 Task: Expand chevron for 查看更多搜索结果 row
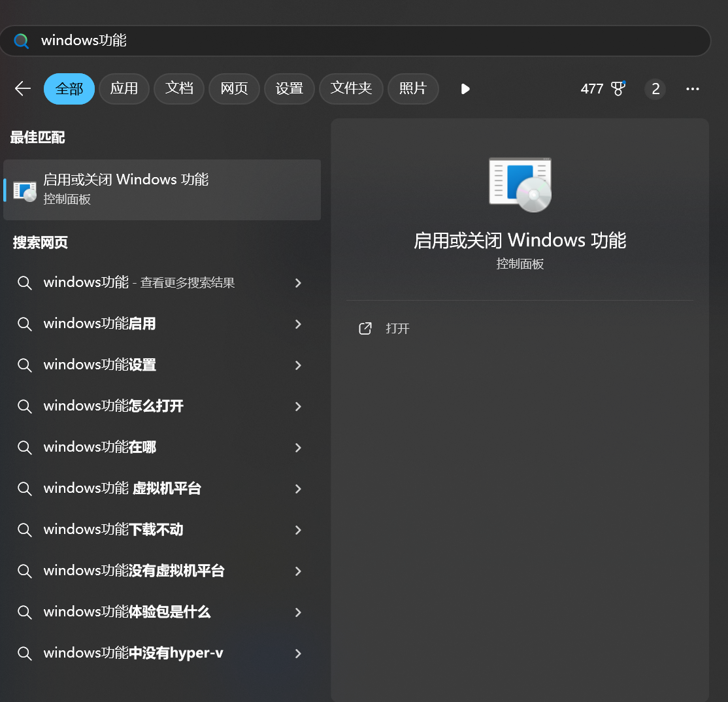[x=298, y=283]
